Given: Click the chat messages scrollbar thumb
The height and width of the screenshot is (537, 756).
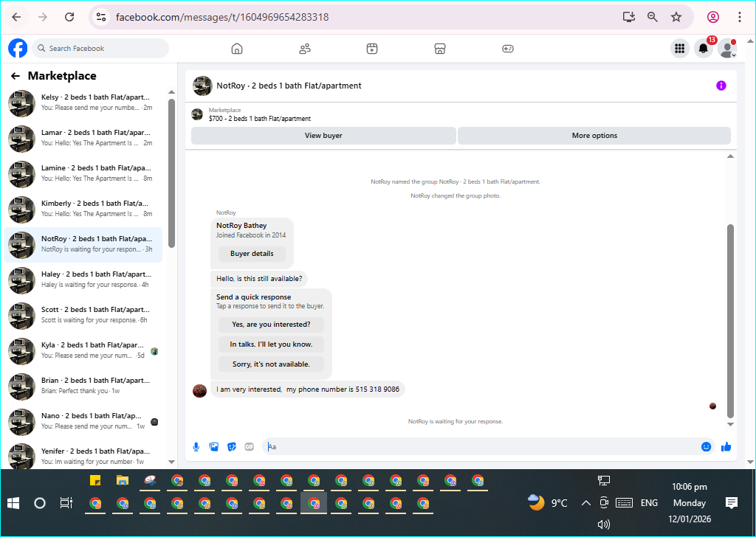Looking at the screenshot, I should pos(730,321).
